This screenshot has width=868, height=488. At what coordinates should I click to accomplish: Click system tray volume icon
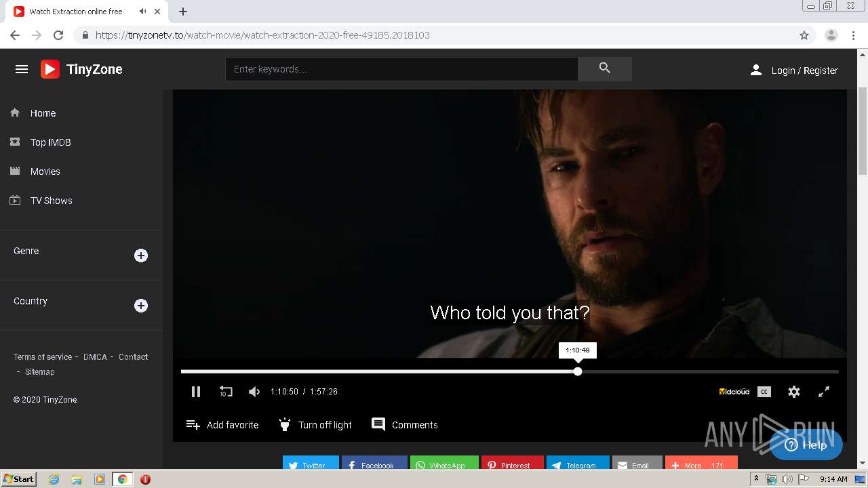pos(787,479)
